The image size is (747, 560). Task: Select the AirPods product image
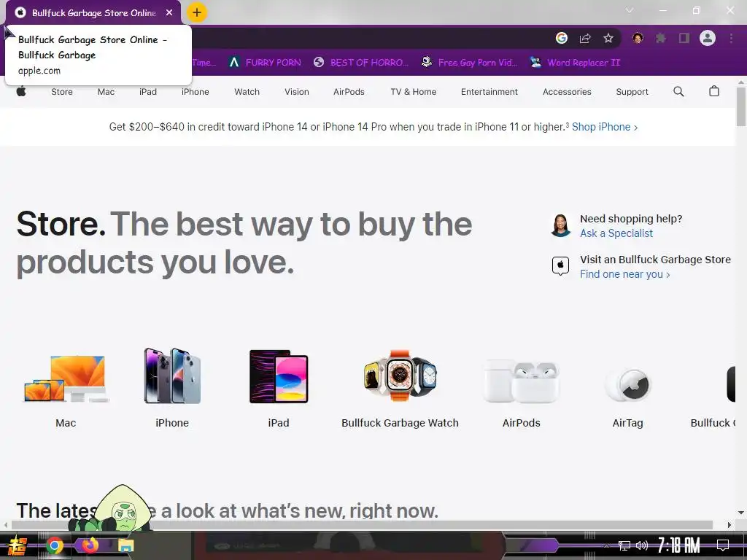click(521, 382)
